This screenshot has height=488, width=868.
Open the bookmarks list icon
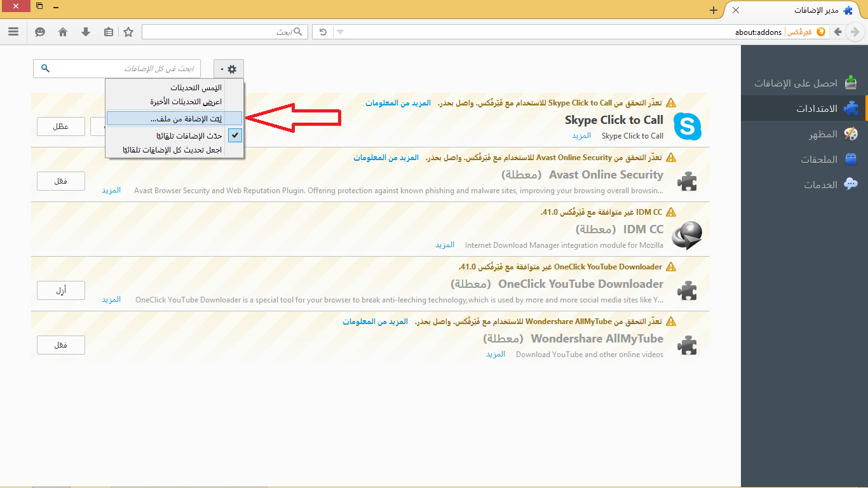[x=109, y=32]
